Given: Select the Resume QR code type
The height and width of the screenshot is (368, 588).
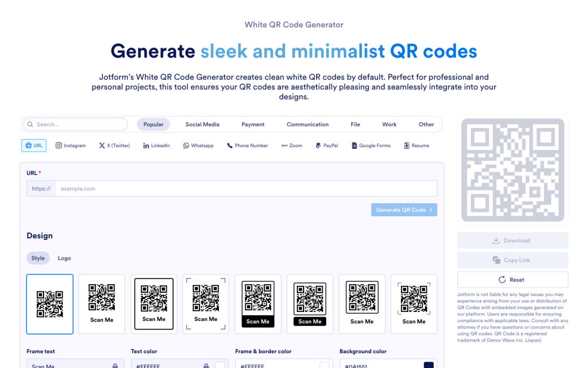Looking at the screenshot, I should click(x=416, y=146).
